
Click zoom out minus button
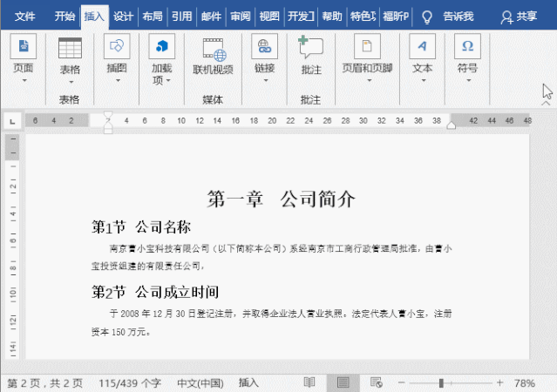pos(402,382)
